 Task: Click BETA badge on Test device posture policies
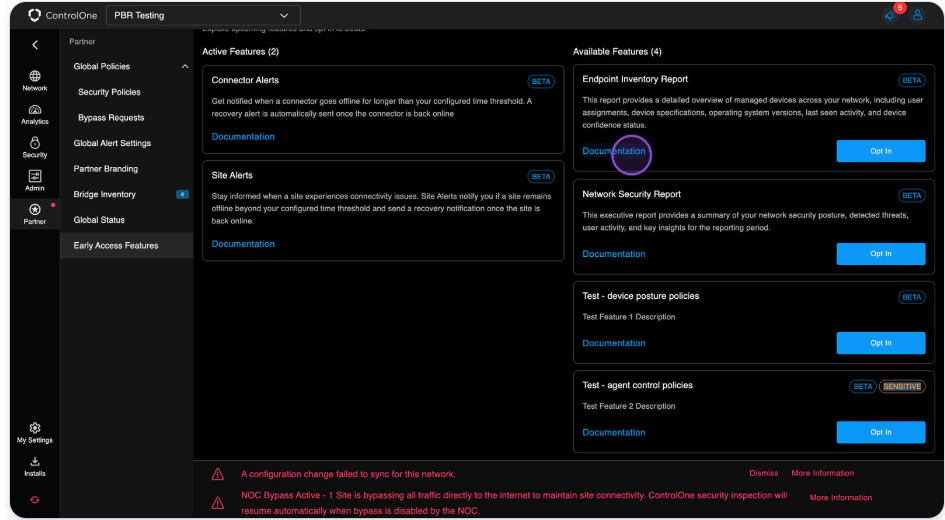[x=911, y=297]
